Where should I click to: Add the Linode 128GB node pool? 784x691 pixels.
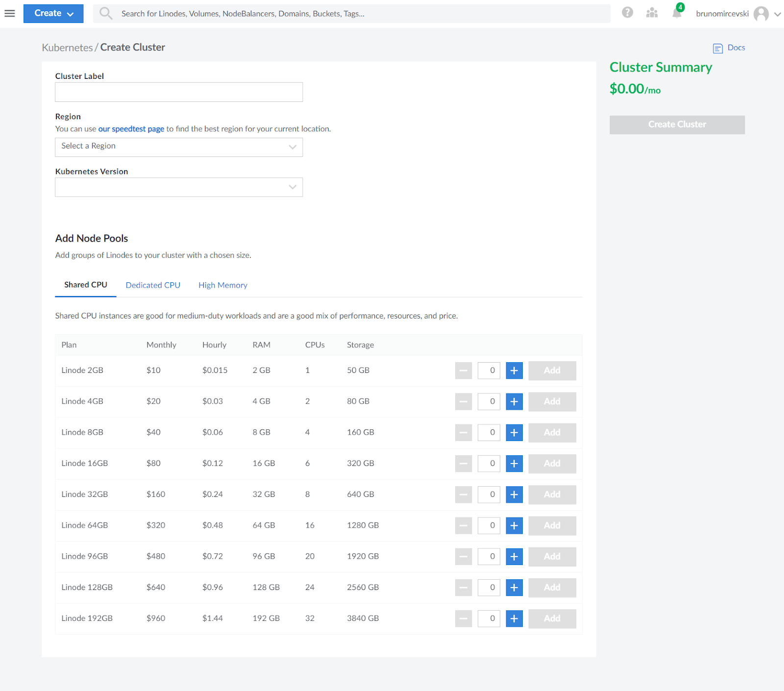[x=552, y=588]
